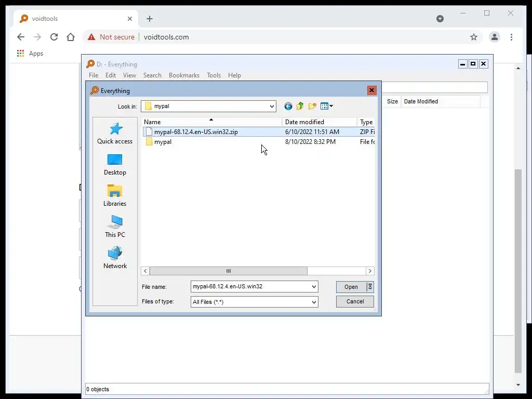Select Network in places bar

point(115,258)
